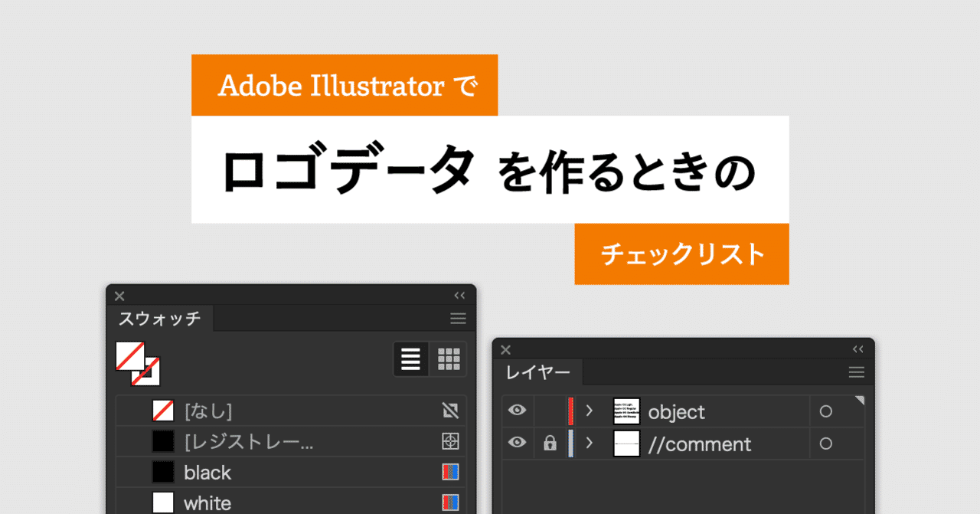Click the object layer thumbnail
Screen dimensions: 980x514
[626, 411]
